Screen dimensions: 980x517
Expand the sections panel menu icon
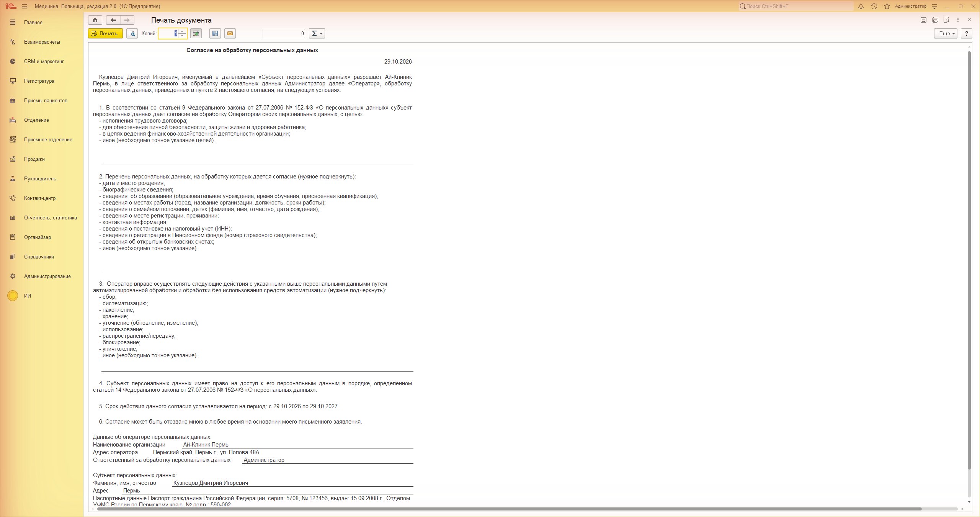click(13, 22)
